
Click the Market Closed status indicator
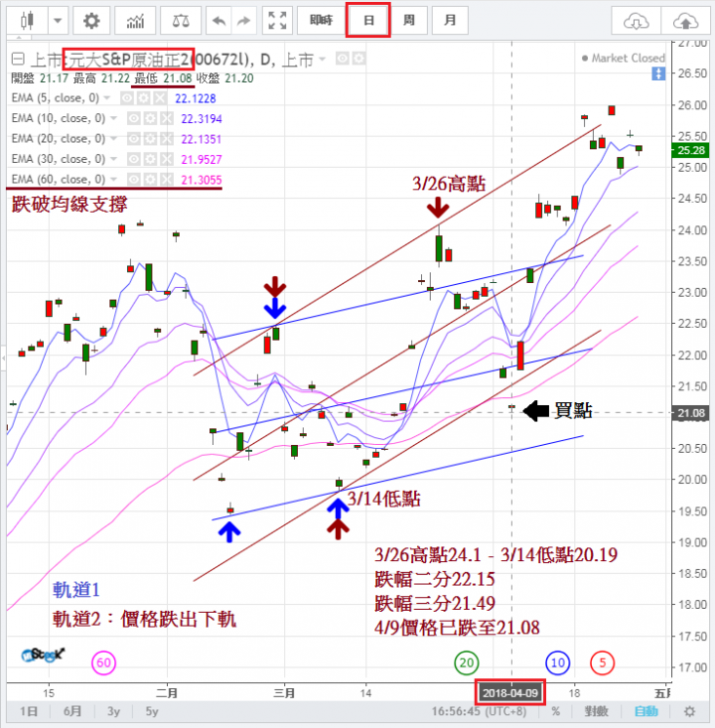point(623,58)
